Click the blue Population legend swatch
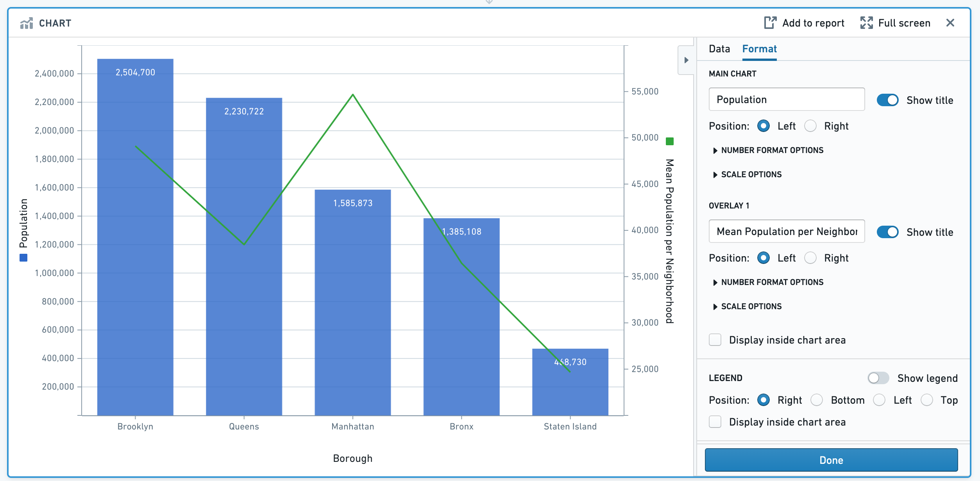The image size is (980, 481). [x=23, y=258]
